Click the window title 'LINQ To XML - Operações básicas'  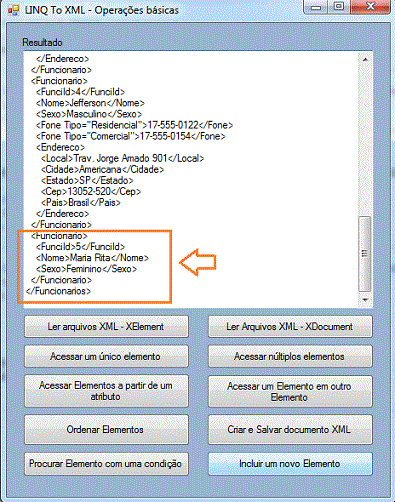(x=102, y=10)
